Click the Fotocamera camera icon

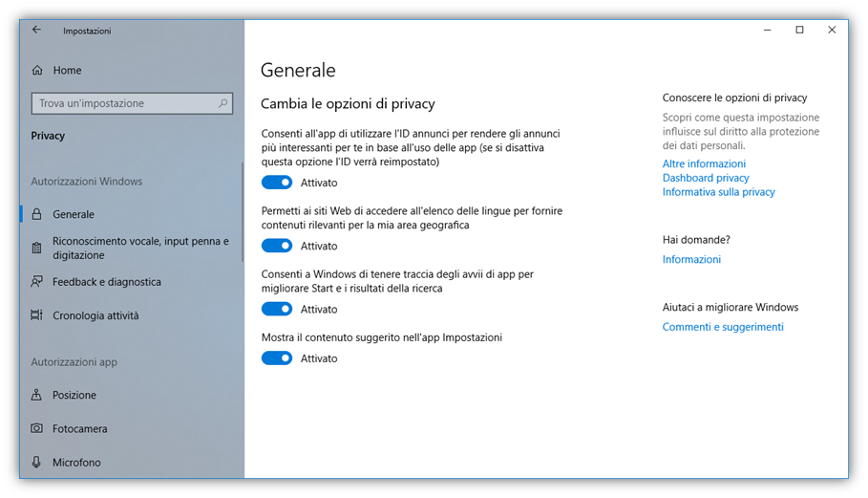[37, 429]
